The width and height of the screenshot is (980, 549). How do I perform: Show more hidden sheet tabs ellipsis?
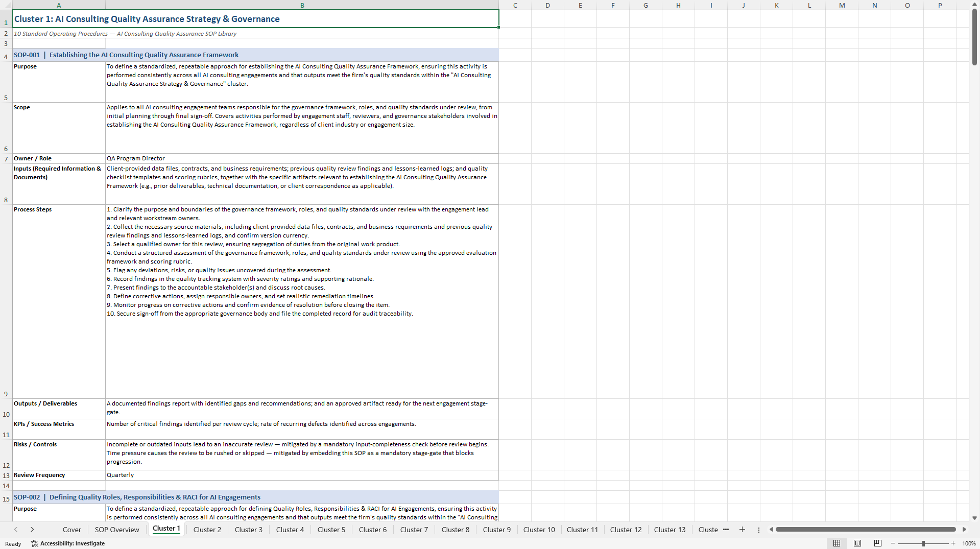click(726, 530)
